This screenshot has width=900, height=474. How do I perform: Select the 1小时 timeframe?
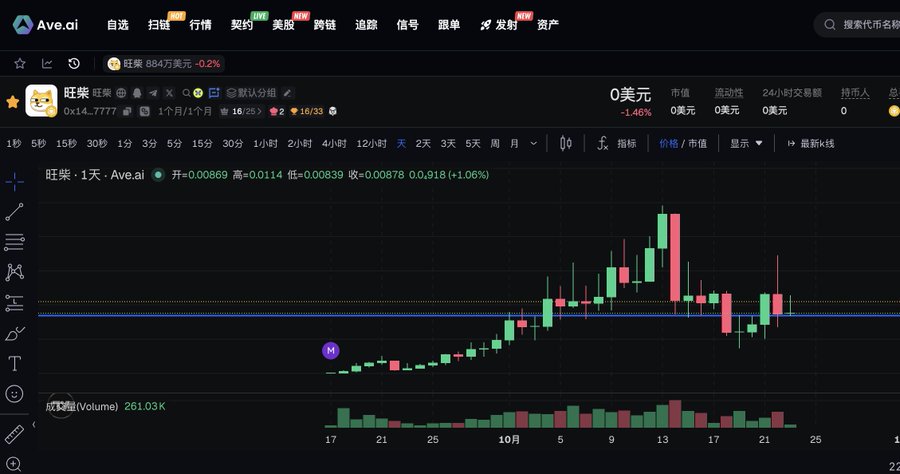click(265, 143)
